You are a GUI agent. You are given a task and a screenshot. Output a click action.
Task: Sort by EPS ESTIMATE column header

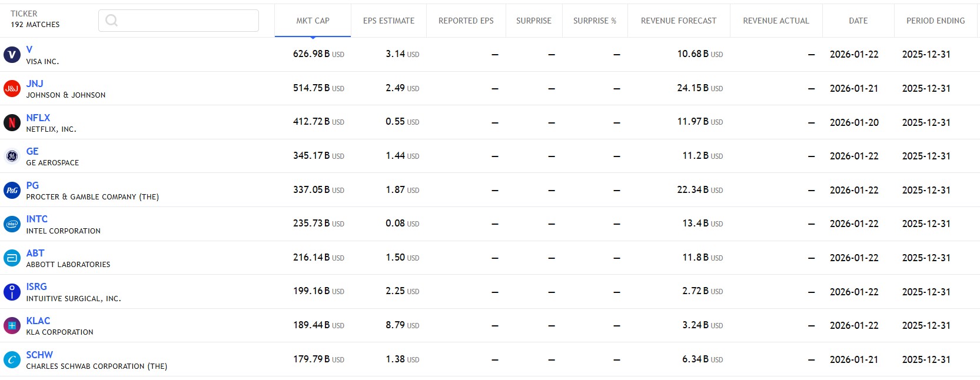(388, 21)
